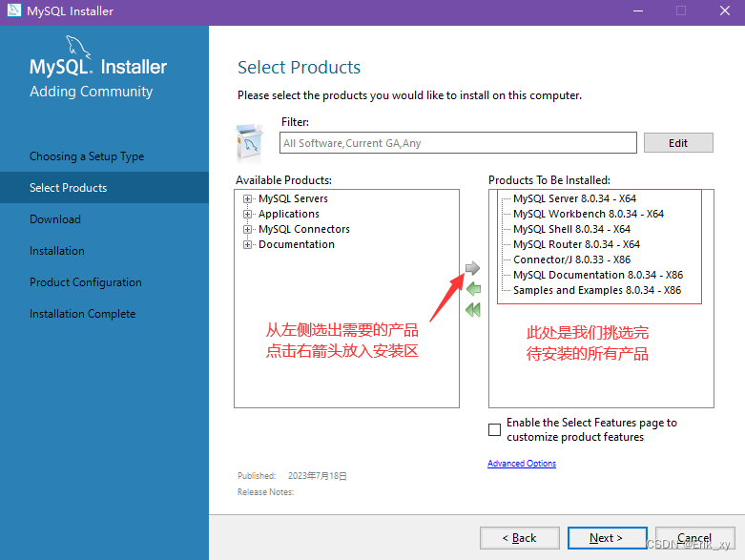Expand the Applications tree node
The height and width of the screenshot is (560, 745).
247,215
